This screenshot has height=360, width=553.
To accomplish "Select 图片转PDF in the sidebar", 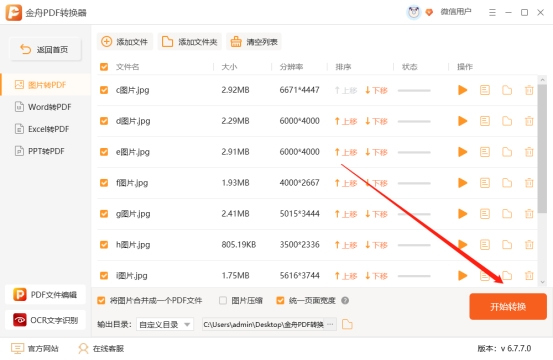I will pyautogui.click(x=46, y=85).
